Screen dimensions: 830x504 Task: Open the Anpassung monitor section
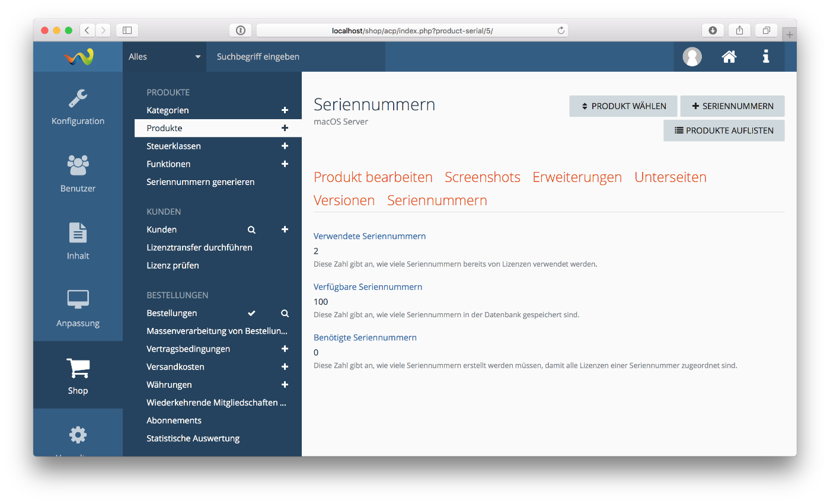point(78,308)
